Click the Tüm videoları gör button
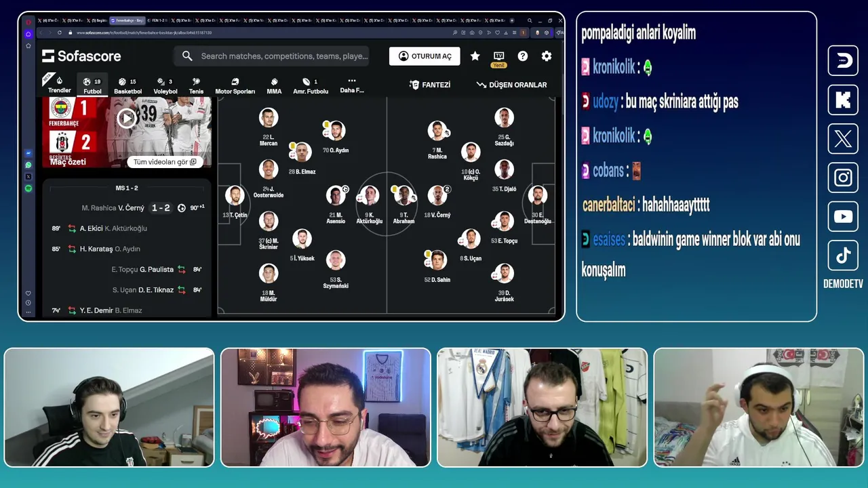The width and height of the screenshot is (868, 488). coord(165,162)
